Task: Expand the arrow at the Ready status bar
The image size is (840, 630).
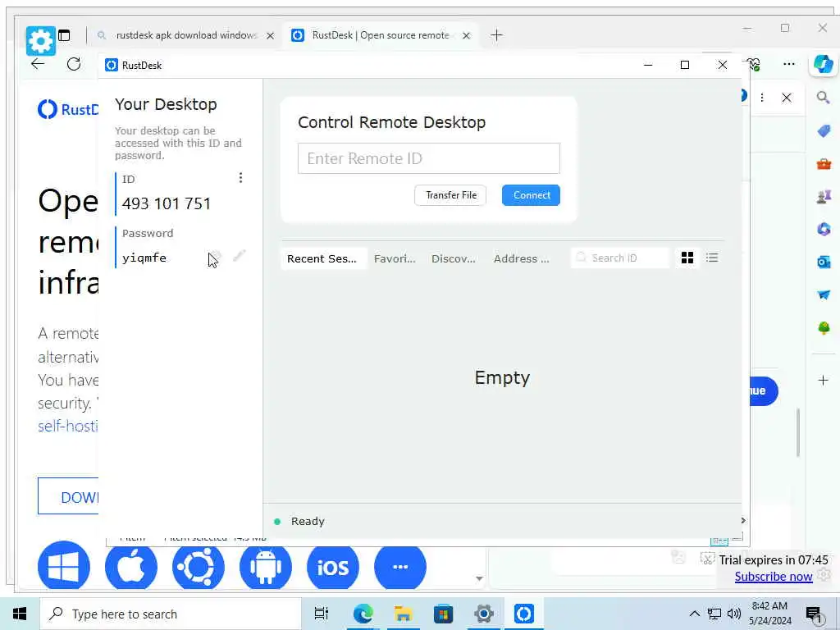Action: 742,521
